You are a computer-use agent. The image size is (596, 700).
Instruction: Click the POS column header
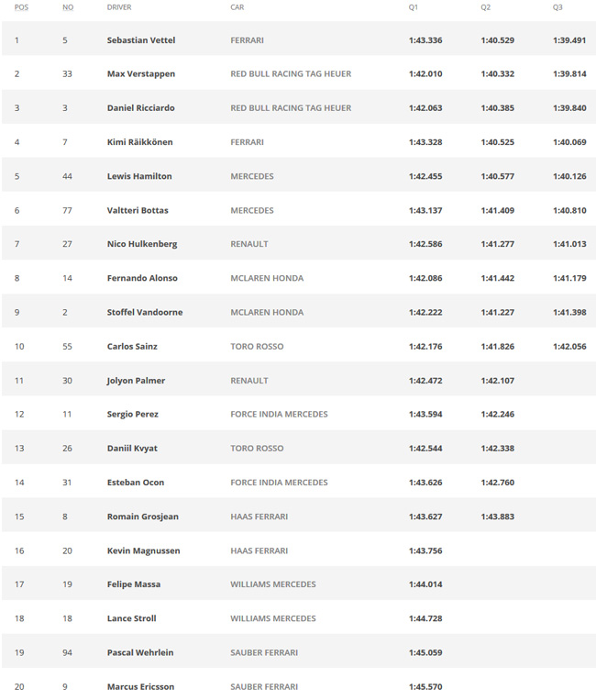point(21,7)
